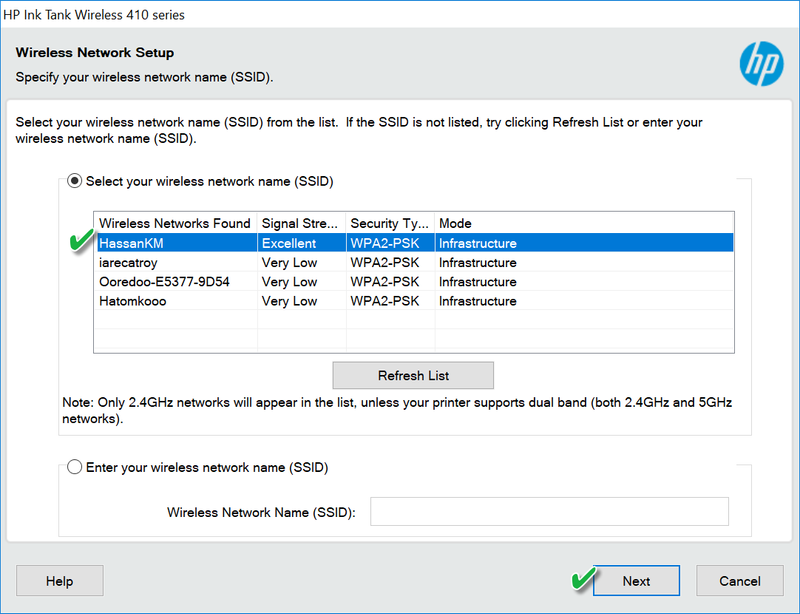Select the iarecatroy network row
The width and height of the screenshot is (800, 614).
[414, 262]
